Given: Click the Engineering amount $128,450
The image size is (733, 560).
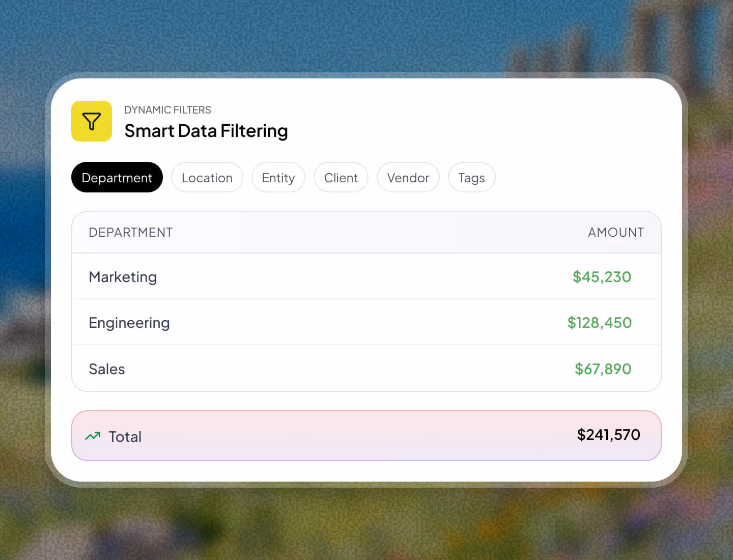Looking at the screenshot, I should (x=599, y=322).
